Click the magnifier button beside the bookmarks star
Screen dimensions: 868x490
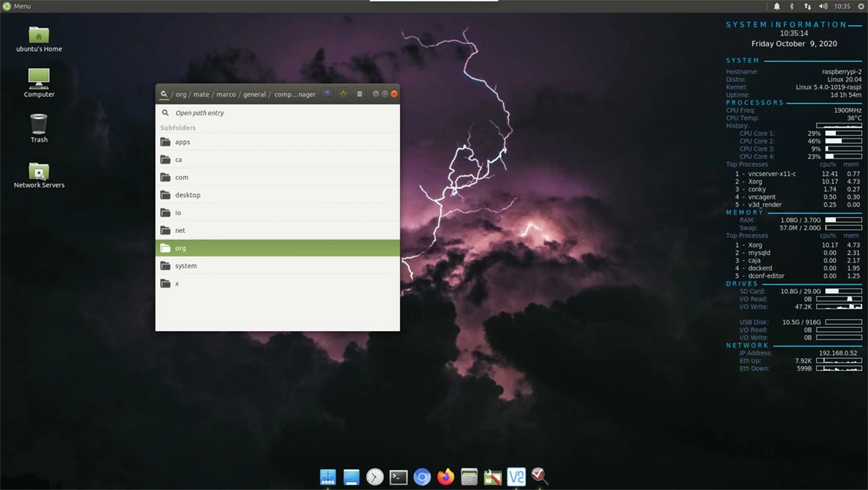tap(327, 94)
